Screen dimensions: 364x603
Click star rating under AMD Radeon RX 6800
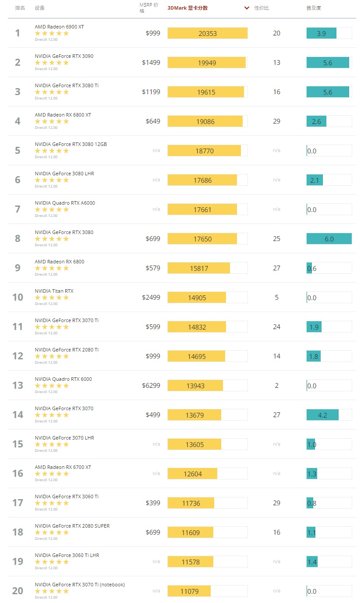pyautogui.click(x=52, y=268)
